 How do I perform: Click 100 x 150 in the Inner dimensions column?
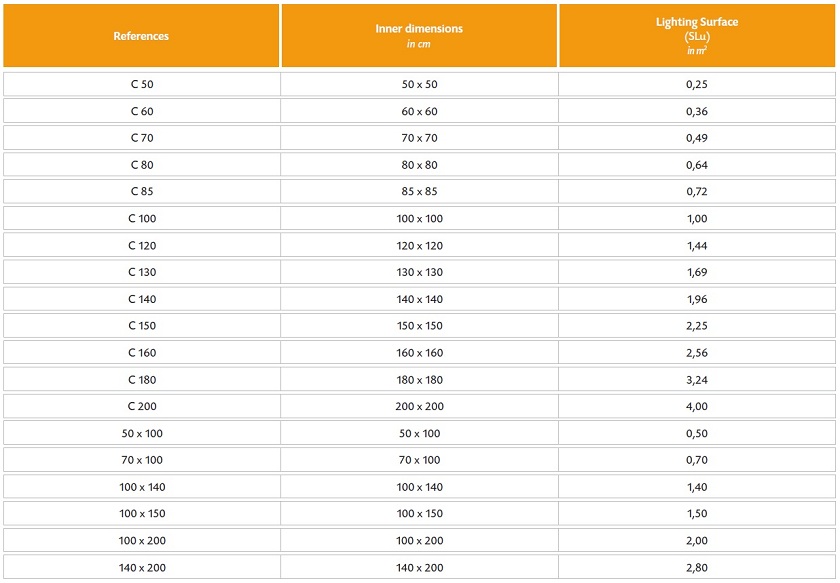coord(419,513)
